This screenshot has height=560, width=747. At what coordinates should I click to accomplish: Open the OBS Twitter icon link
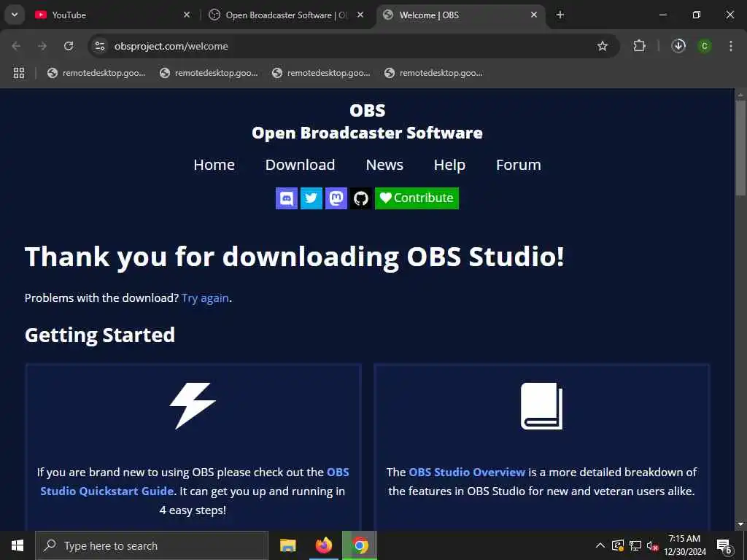click(311, 198)
